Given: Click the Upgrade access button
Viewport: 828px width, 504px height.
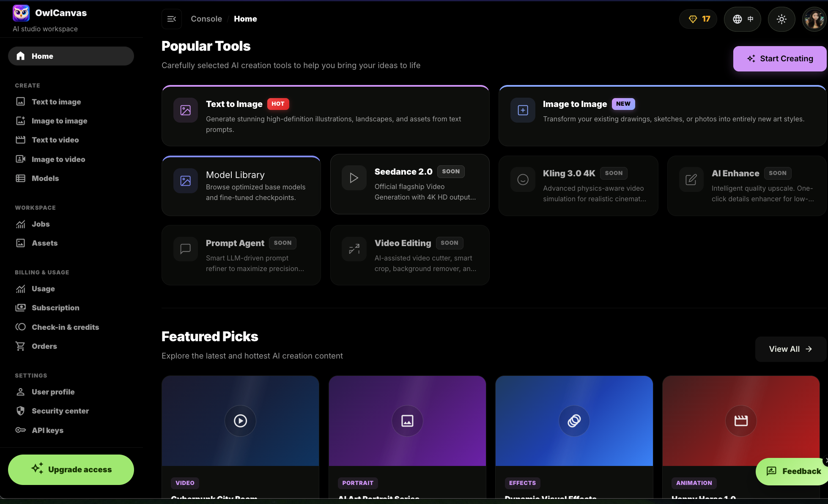Looking at the screenshot, I should point(71,470).
